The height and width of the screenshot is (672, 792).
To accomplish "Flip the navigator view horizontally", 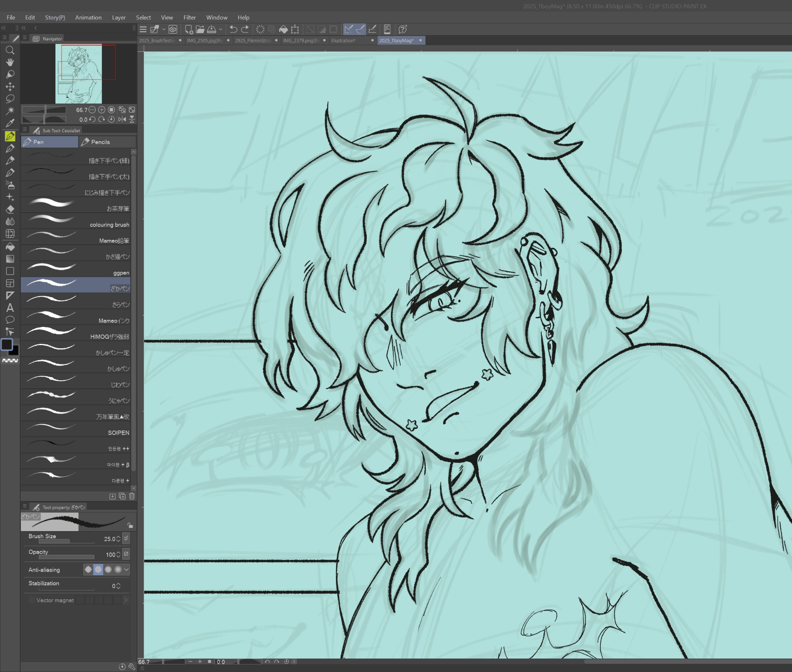I will pos(122,120).
